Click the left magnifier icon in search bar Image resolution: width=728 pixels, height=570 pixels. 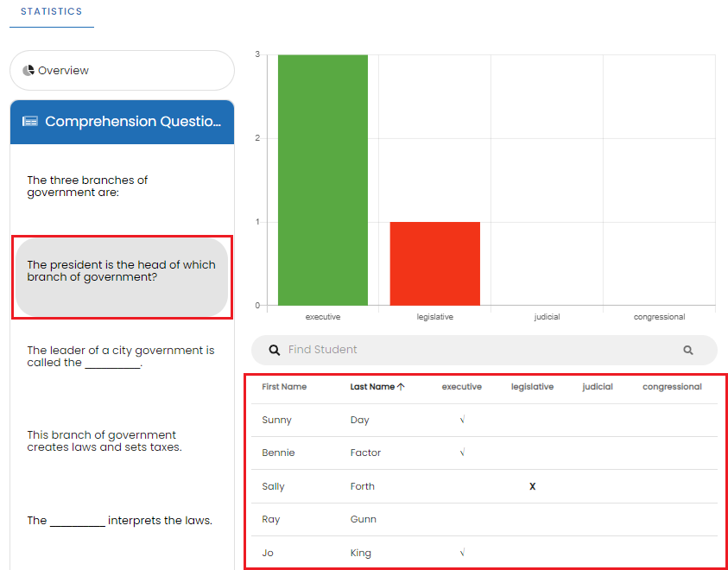[275, 350]
